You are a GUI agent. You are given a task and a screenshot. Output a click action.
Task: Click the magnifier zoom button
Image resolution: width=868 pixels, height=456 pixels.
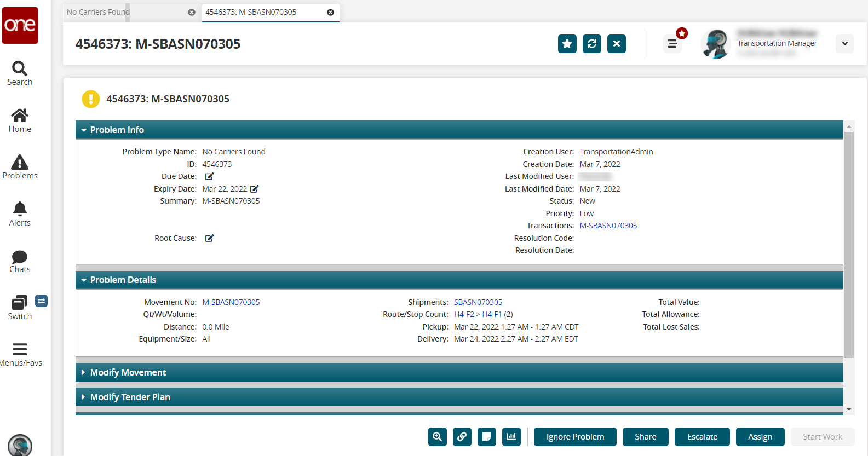coord(438,437)
